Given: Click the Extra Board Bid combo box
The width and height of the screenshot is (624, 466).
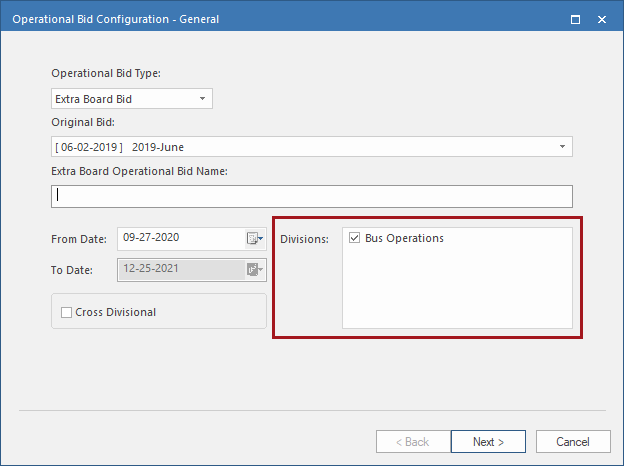Looking at the screenshot, I should [x=132, y=99].
